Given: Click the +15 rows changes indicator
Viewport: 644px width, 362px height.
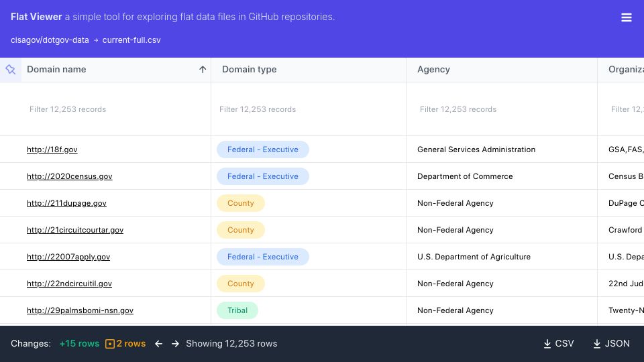Looking at the screenshot, I should point(79,343).
